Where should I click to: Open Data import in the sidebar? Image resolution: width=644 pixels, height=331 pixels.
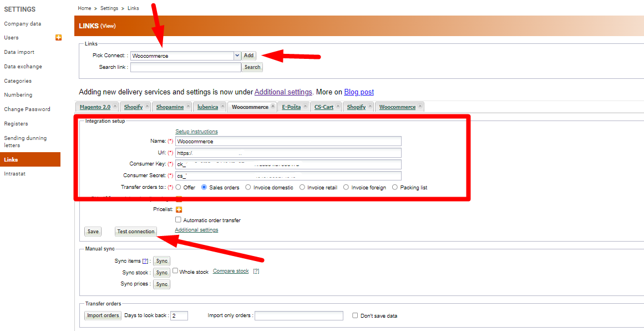click(19, 52)
